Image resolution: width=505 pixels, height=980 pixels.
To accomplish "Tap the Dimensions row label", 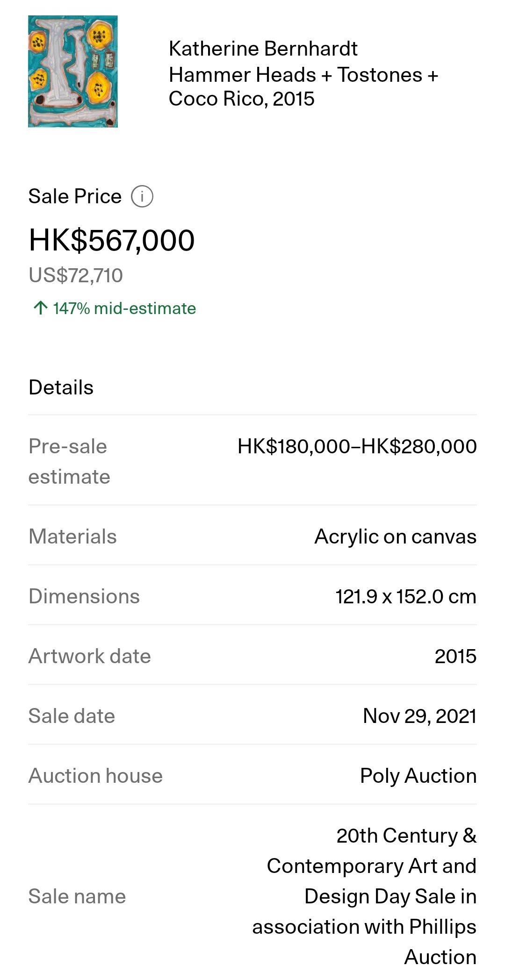I will pyautogui.click(x=84, y=596).
